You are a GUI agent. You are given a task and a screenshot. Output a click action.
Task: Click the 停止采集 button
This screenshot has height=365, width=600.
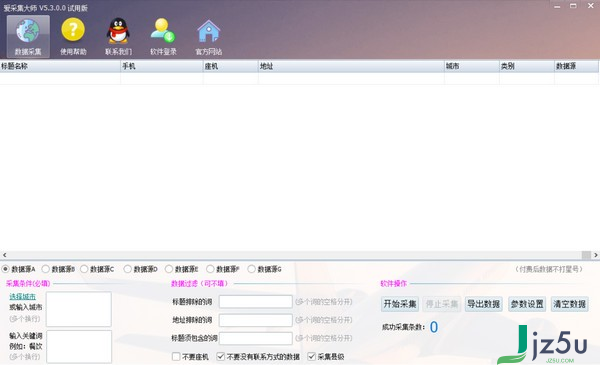[442, 304]
